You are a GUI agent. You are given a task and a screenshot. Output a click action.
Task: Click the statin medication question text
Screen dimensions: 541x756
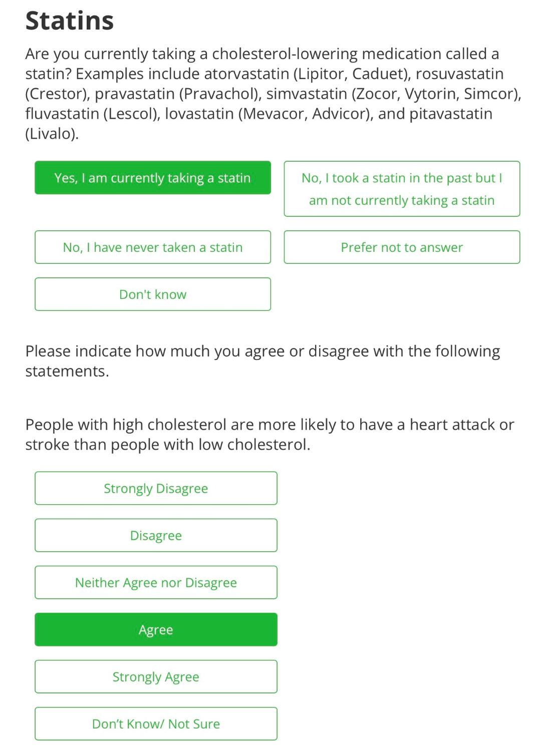(x=273, y=94)
